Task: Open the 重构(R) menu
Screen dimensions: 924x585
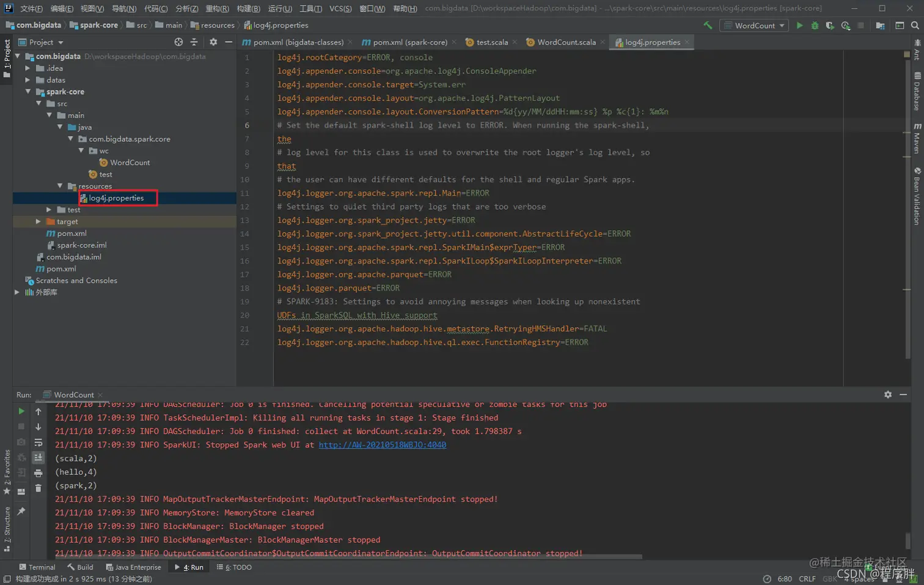Action: pyautogui.click(x=217, y=9)
